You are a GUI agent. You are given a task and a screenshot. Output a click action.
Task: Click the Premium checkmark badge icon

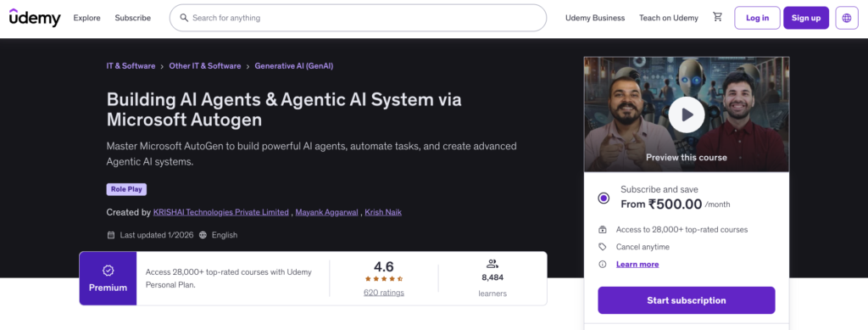point(108,271)
